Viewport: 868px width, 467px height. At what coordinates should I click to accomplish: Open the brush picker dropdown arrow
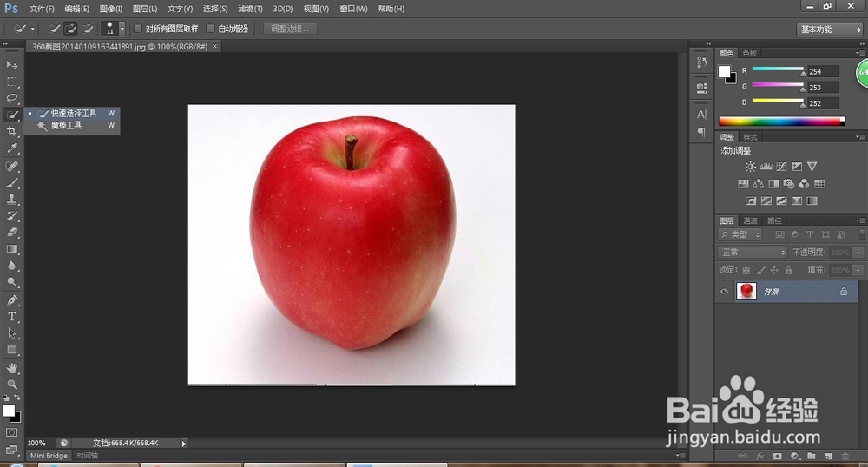122,29
